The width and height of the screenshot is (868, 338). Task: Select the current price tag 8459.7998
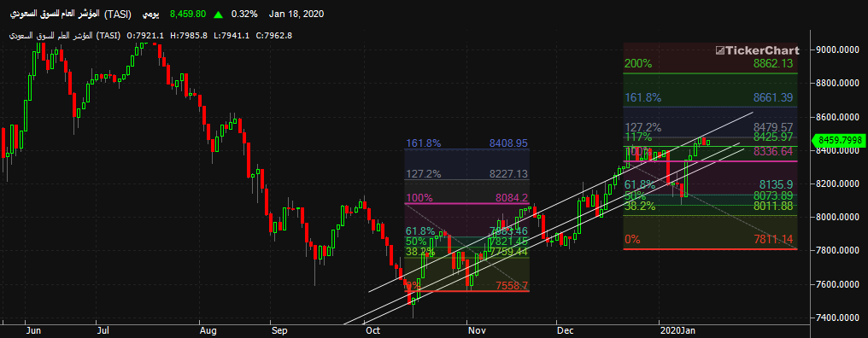838,140
